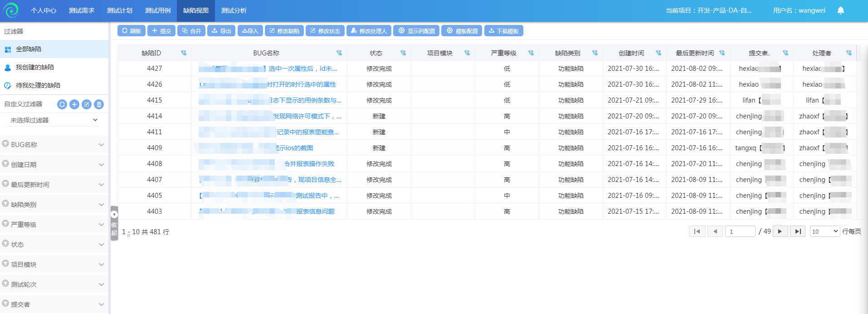Click the delete custom filter trash icon

99,104
